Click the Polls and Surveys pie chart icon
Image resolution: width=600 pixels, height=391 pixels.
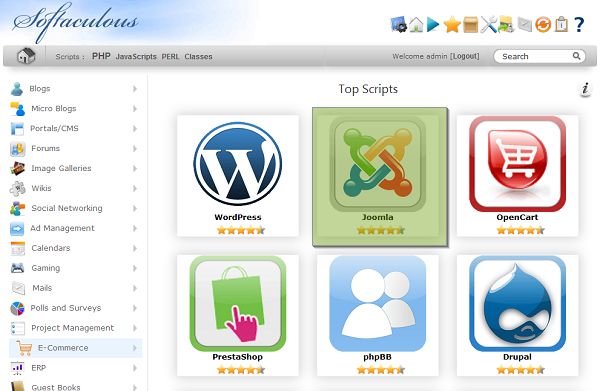pyautogui.click(x=17, y=308)
